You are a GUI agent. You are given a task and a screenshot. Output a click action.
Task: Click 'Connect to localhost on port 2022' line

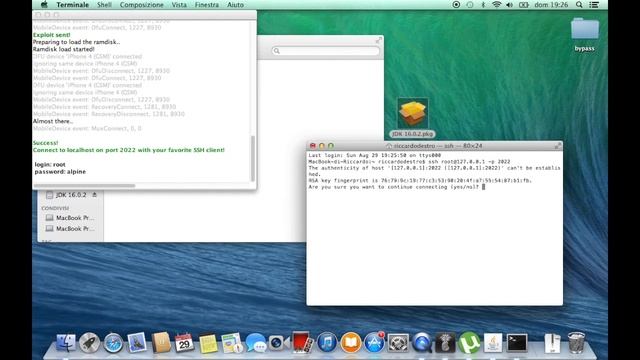129,150
